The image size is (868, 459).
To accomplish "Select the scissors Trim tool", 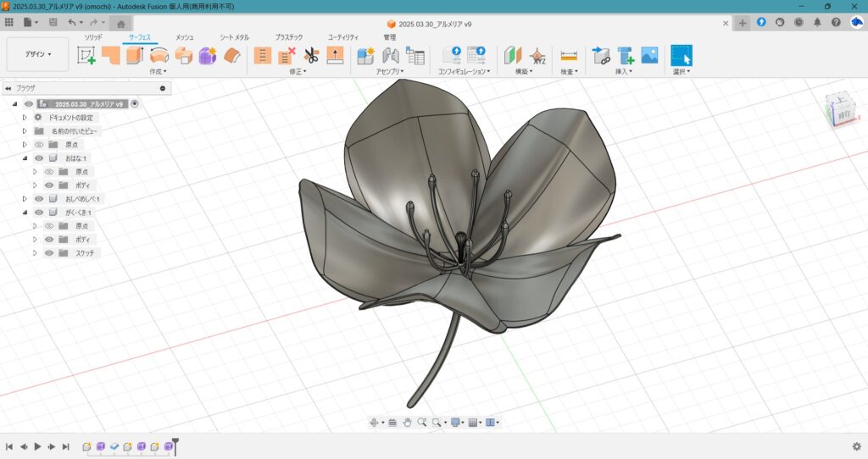I will [311, 56].
